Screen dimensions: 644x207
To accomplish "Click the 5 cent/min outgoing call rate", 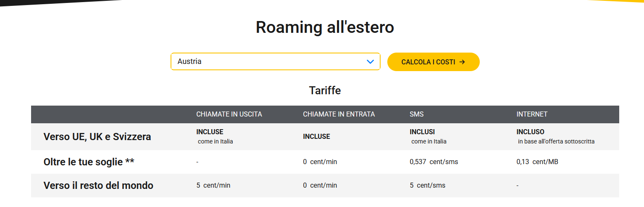I will coord(213,186).
